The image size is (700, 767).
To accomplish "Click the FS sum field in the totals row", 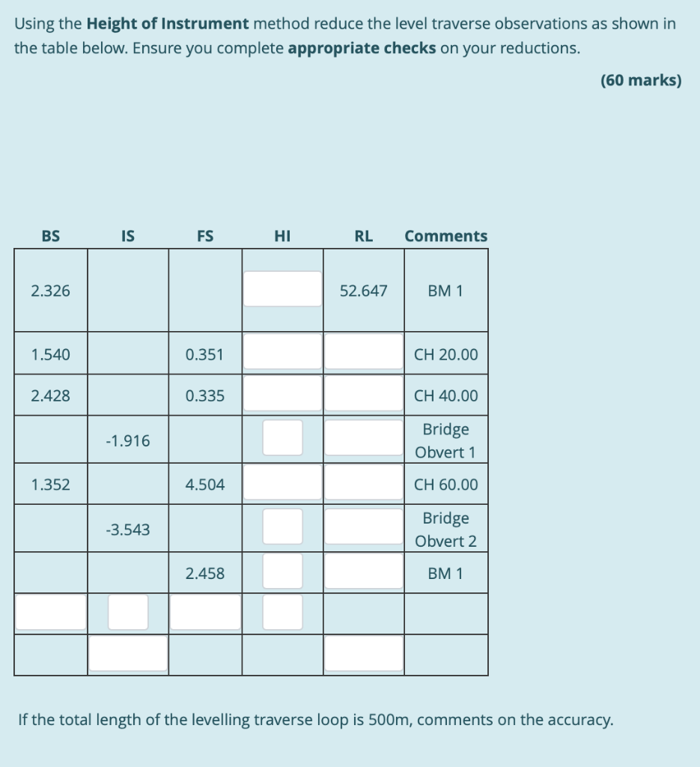I will [205, 611].
